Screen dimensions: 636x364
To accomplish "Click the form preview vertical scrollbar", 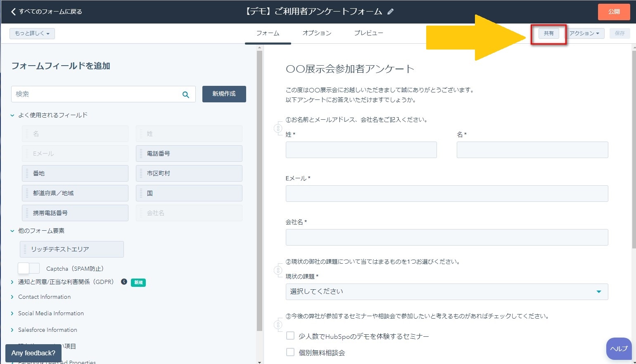I will (x=634, y=149).
